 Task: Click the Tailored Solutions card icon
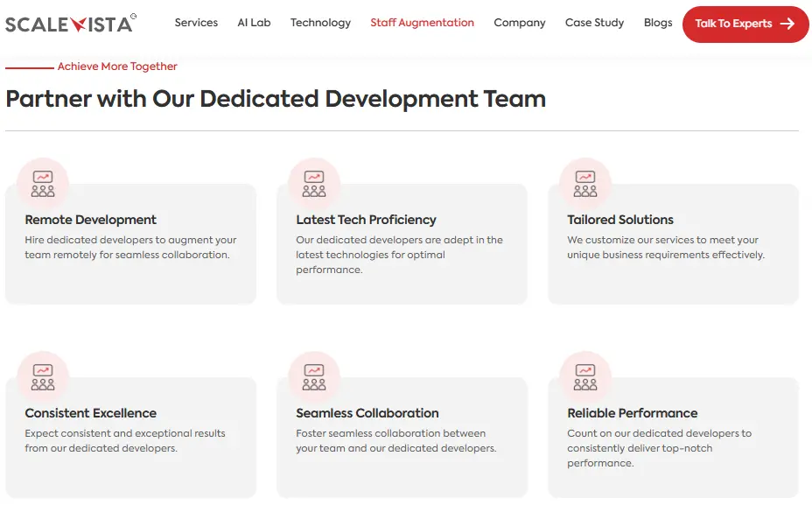(585, 184)
